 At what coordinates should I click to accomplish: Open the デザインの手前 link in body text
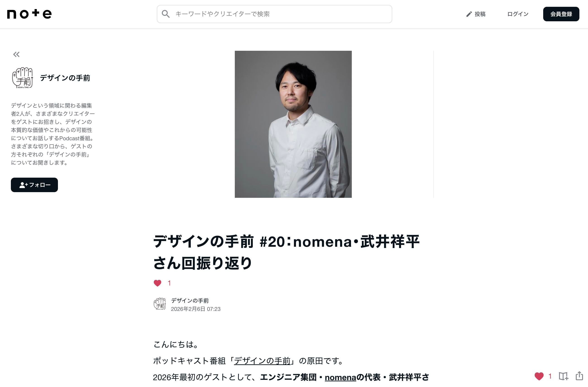tap(262, 361)
